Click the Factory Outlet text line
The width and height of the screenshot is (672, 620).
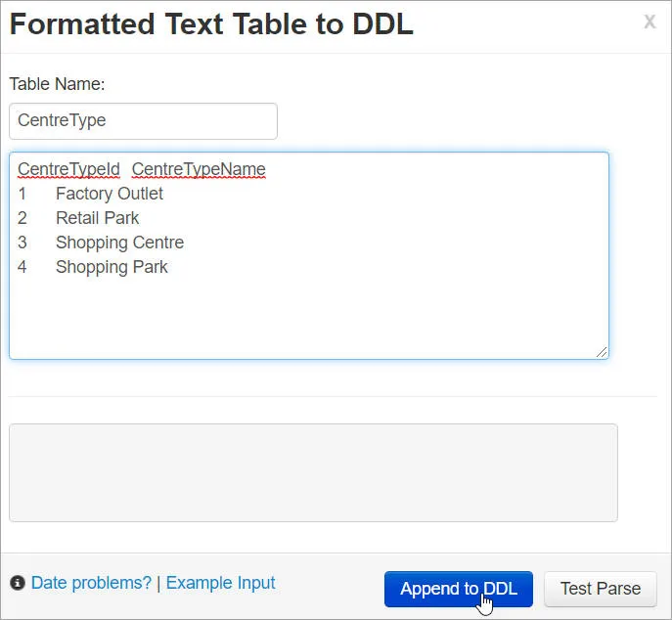(110, 194)
